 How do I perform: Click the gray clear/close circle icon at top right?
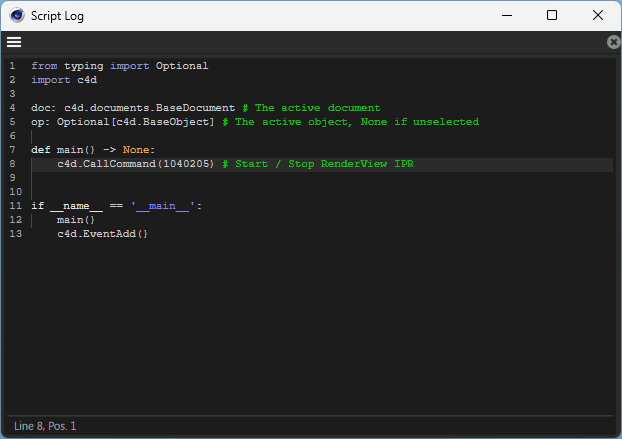[x=613, y=42]
